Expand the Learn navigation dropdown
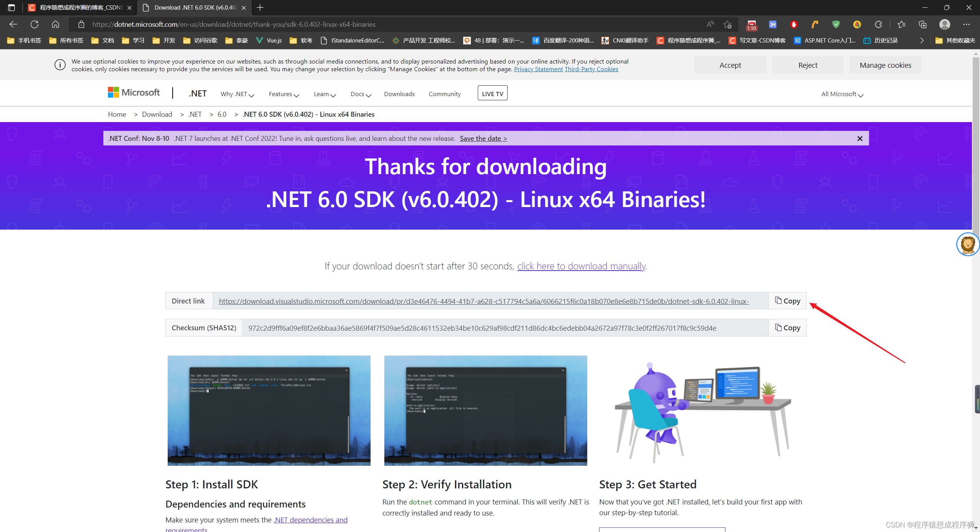Image resolution: width=980 pixels, height=532 pixels. [x=324, y=94]
